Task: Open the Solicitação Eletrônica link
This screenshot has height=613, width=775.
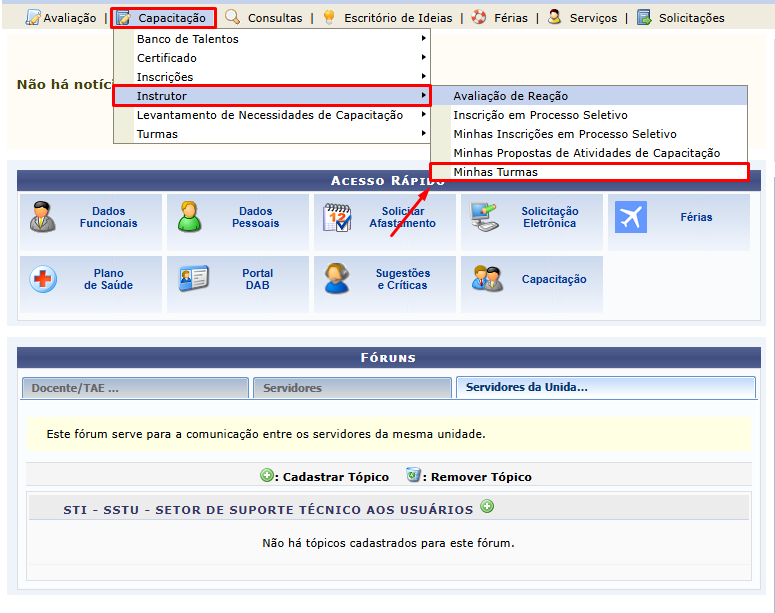Action: click(x=550, y=217)
